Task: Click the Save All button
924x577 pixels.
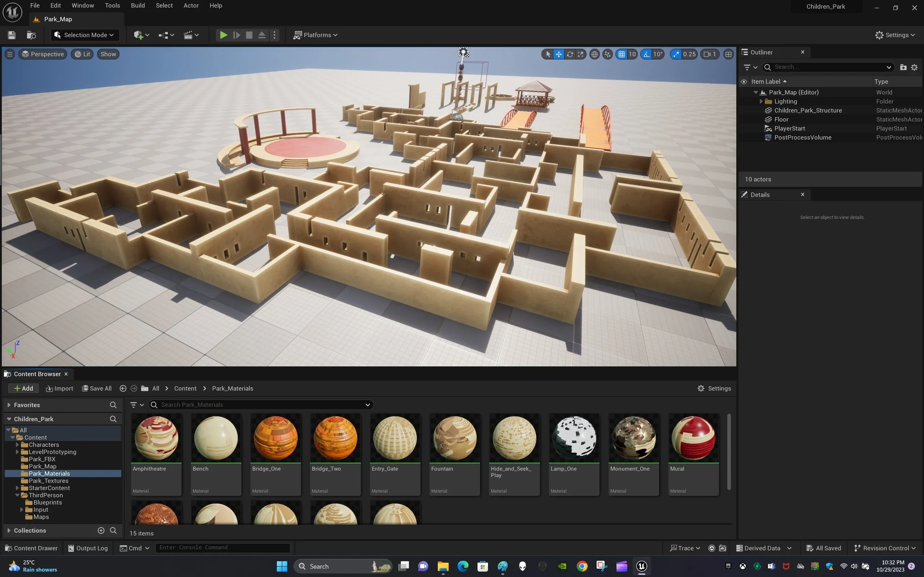Action: click(x=97, y=388)
